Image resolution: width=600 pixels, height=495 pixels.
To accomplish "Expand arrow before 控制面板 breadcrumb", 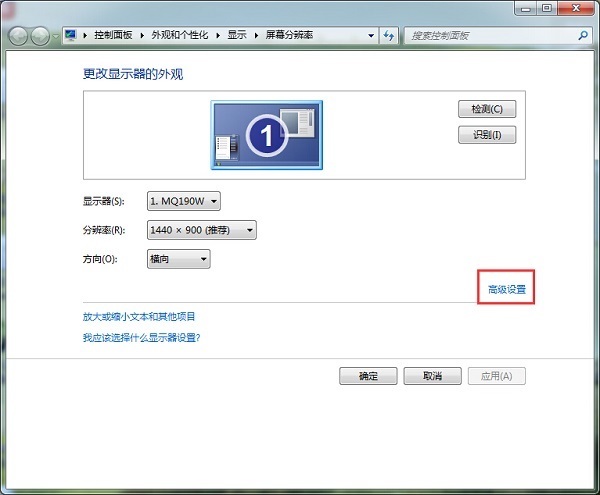I will (85, 36).
